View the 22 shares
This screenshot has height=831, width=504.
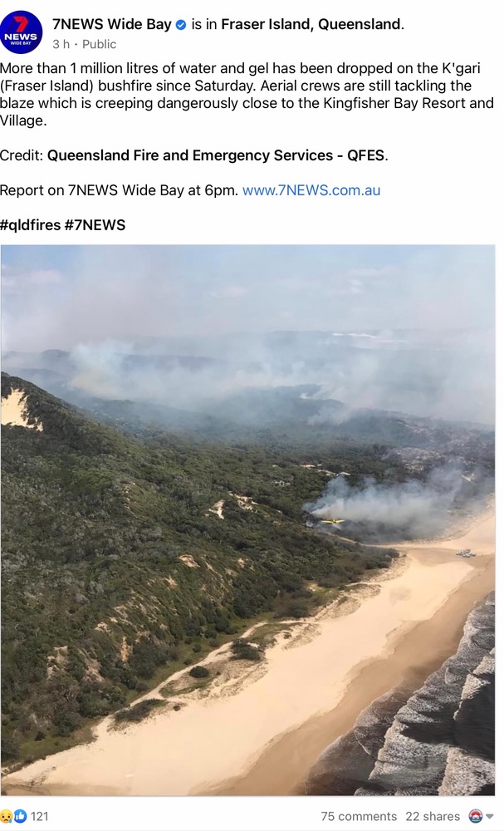(433, 817)
